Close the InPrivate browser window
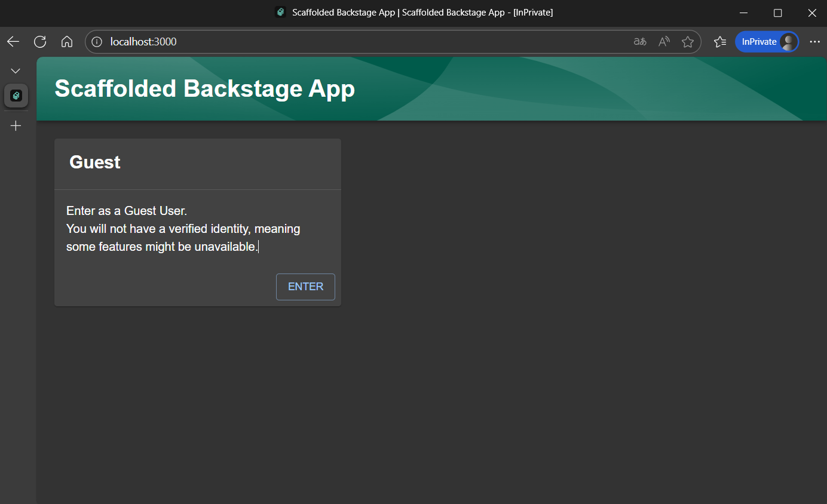Viewport: 827px width, 504px height. tap(811, 13)
